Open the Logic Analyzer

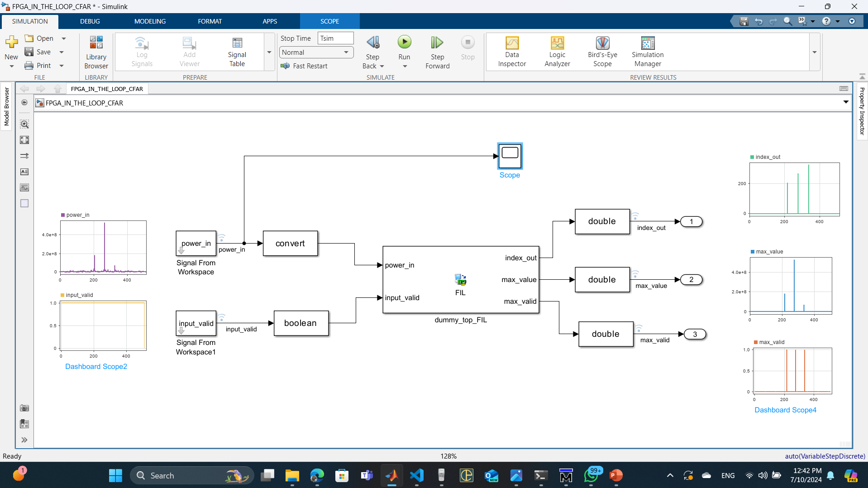[557, 52]
